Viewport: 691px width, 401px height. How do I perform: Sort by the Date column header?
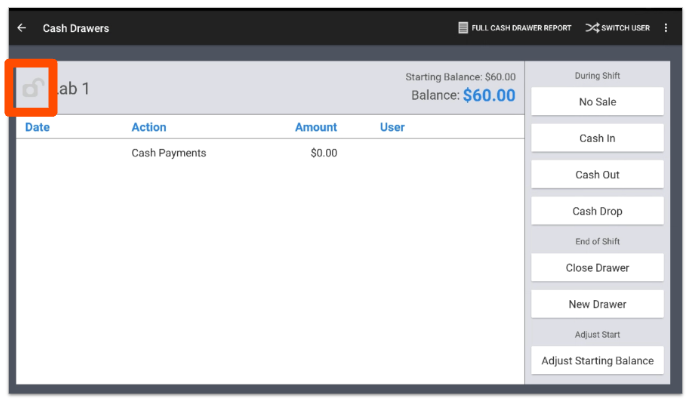coord(37,128)
